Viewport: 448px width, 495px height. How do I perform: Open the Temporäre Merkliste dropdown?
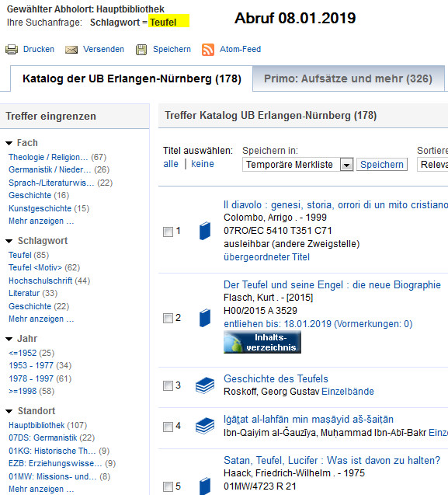[x=297, y=165]
